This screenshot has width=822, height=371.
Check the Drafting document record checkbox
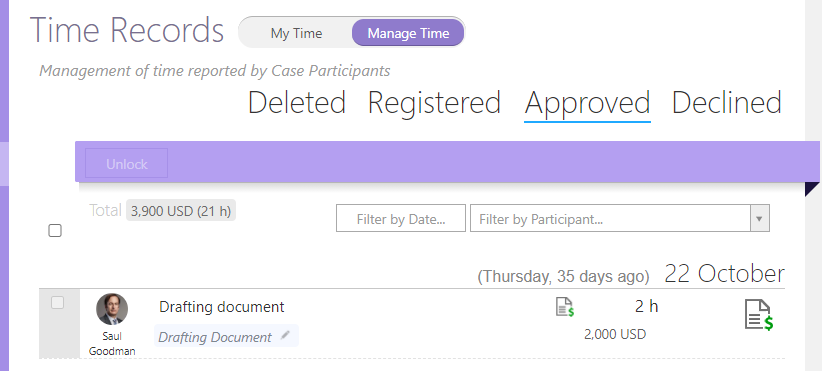point(57,302)
